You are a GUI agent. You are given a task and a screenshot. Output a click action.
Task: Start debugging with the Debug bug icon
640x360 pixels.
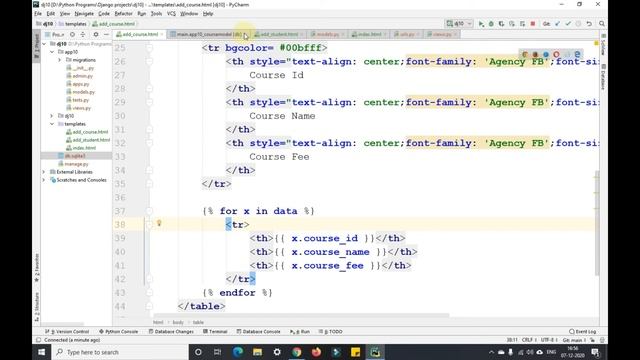click(x=491, y=24)
